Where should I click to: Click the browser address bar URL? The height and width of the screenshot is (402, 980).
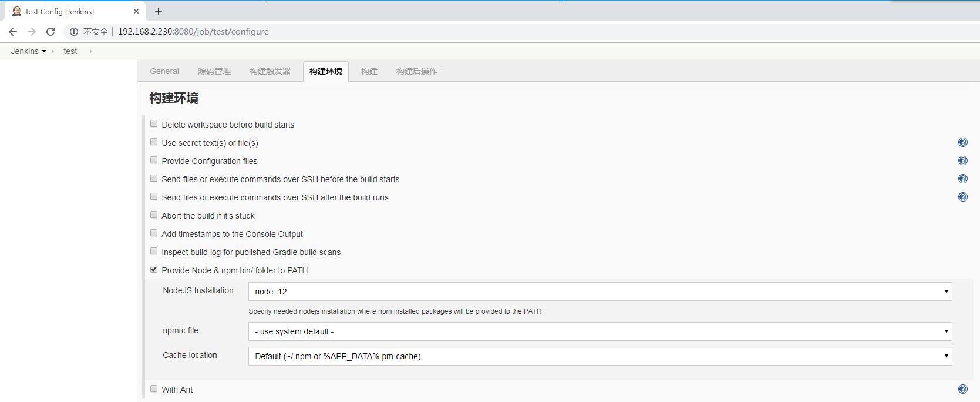(193, 32)
